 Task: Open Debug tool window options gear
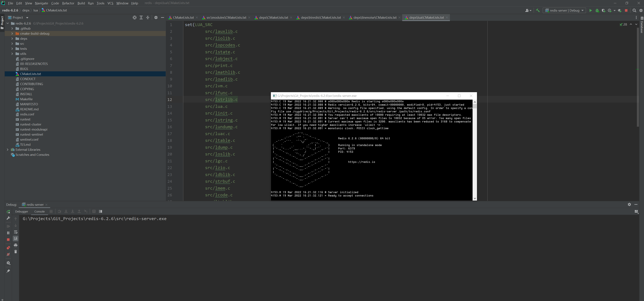pos(629,204)
